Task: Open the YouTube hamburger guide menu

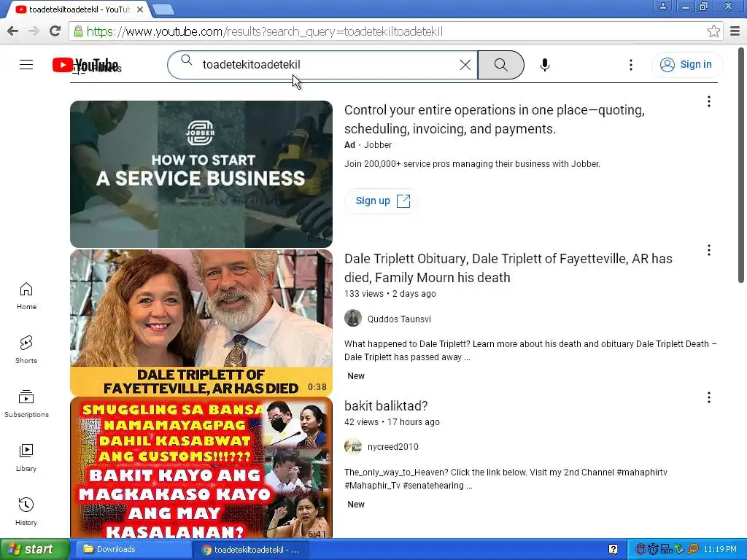Action: [x=26, y=64]
